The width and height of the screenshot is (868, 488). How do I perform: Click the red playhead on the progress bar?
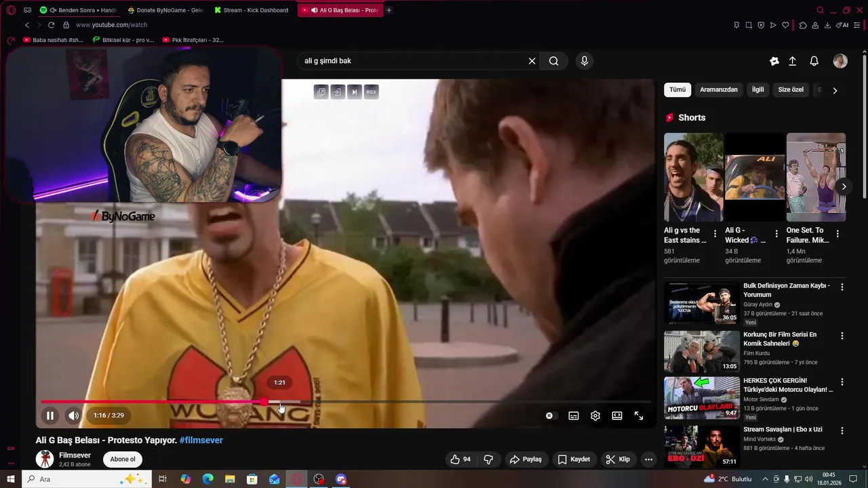click(x=264, y=402)
